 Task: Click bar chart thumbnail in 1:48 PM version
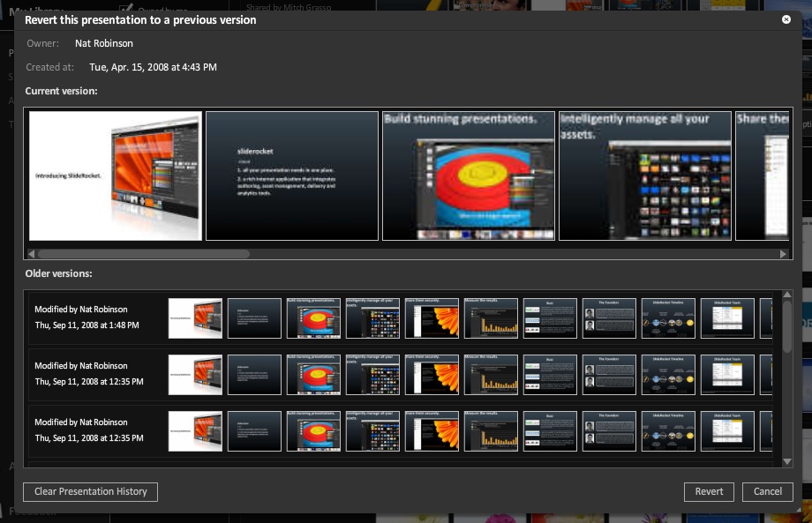[x=491, y=318]
